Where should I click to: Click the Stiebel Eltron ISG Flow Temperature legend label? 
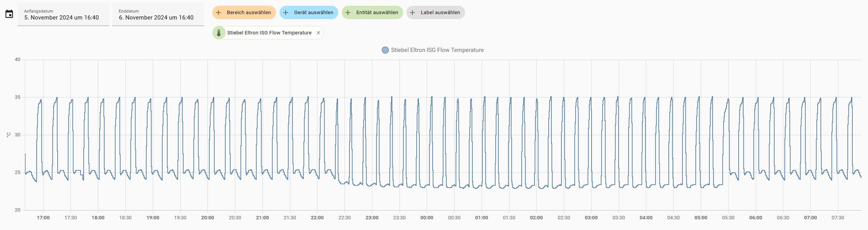[x=437, y=50]
